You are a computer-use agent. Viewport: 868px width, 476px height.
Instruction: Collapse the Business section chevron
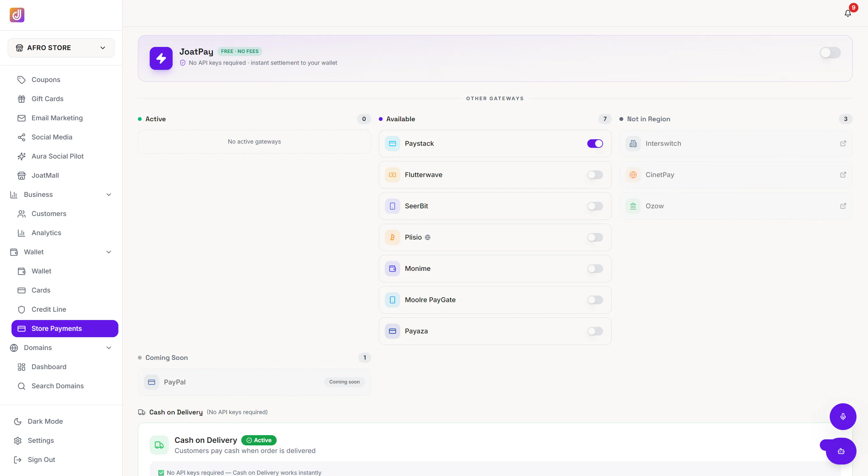click(109, 195)
